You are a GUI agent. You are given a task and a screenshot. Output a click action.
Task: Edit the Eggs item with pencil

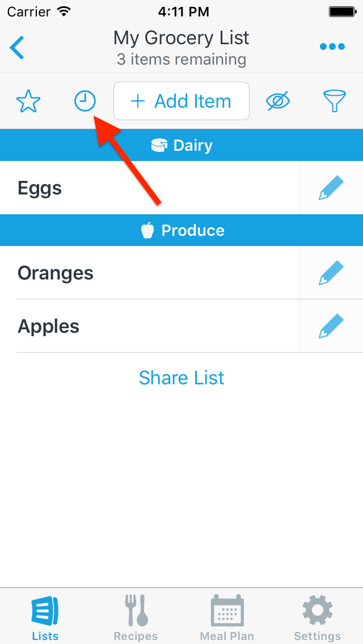[x=331, y=188]
